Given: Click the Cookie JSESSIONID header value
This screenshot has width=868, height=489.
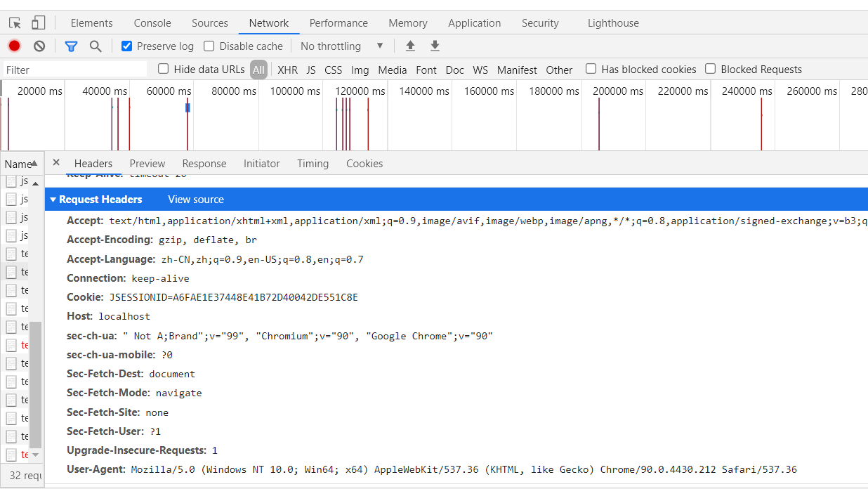Looking at the screenshot, I should click(234, 297).
